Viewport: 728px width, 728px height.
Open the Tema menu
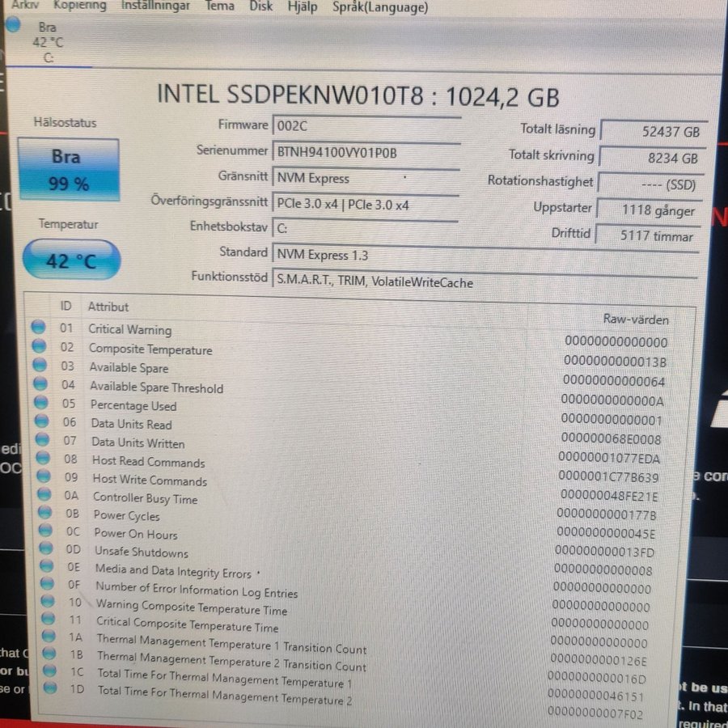[219, 6]
